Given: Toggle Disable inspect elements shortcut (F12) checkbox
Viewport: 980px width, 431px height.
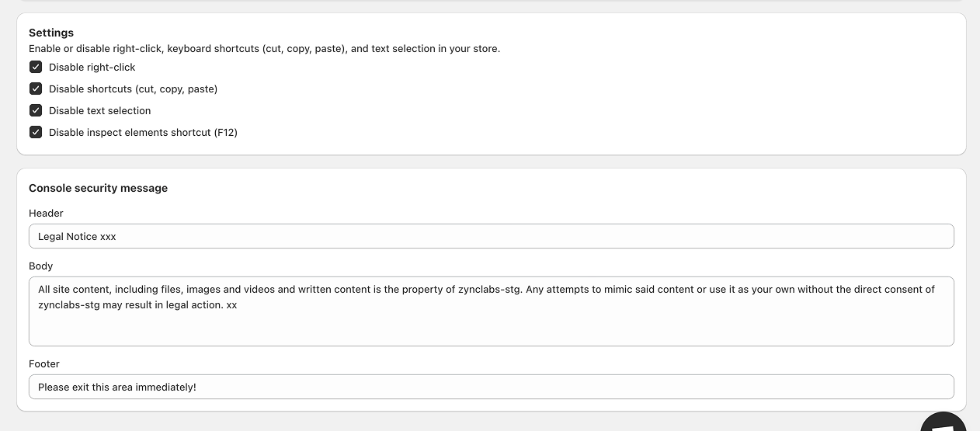Looking at the screenshot, I should [36, 132].
